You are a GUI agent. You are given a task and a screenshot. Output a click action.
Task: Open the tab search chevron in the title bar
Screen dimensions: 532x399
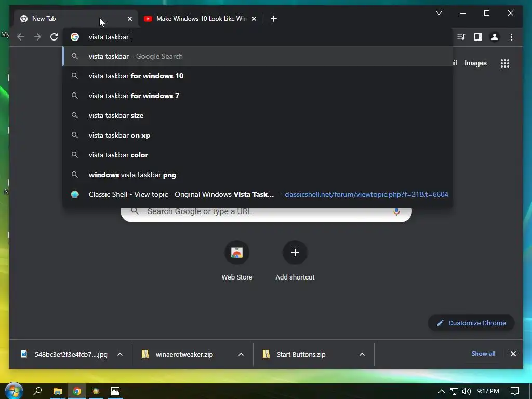pos(438,13)
